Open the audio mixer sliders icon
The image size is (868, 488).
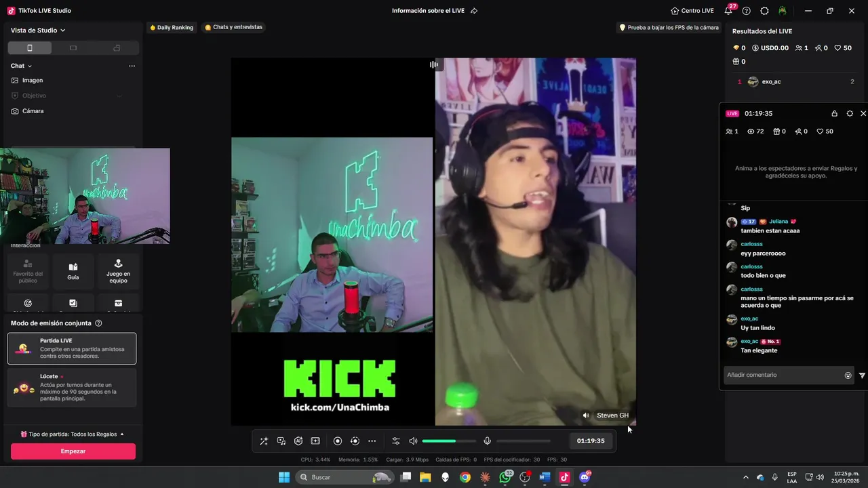coord(396,441)
